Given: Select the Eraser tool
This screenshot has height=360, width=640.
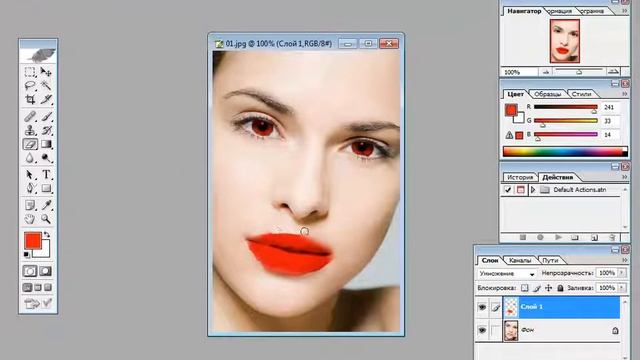Looking at the screenshot, I should (x=30, y=144).
